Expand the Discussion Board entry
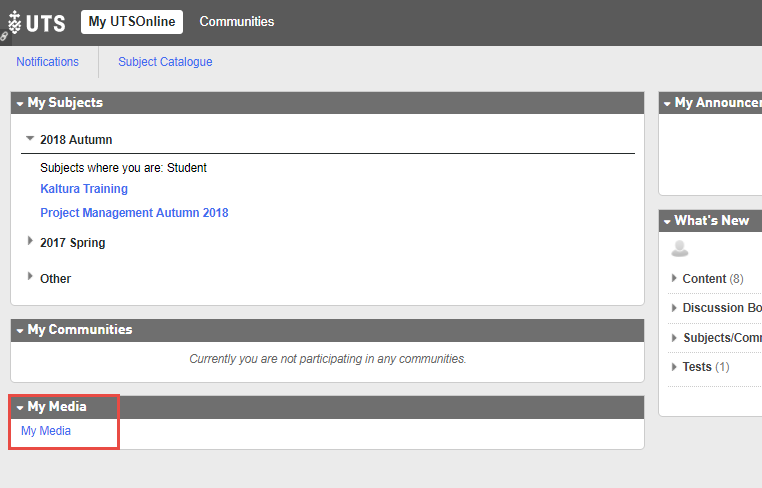The image size is (762, 488). point(674,308)
